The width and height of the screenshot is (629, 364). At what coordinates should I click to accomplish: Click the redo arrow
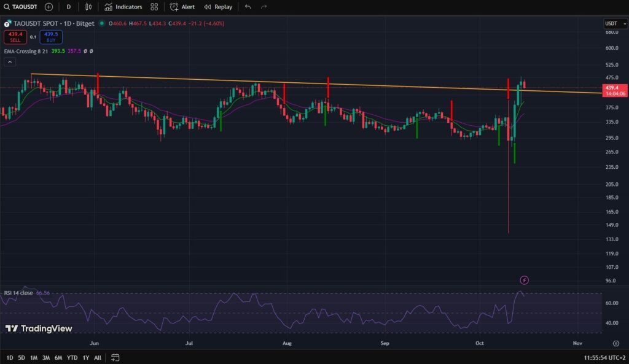(264, 7)
